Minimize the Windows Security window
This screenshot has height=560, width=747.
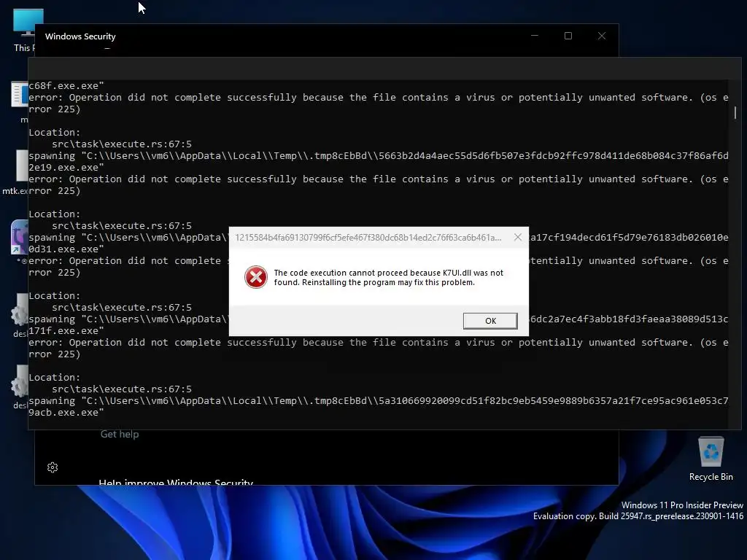click(x=535, y=36)
